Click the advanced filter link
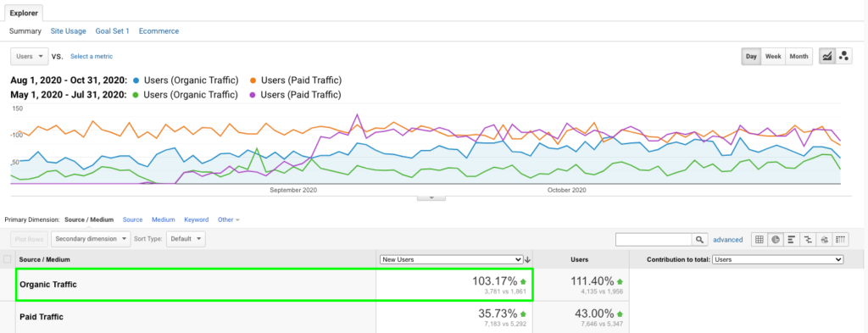 click(728, 240)
